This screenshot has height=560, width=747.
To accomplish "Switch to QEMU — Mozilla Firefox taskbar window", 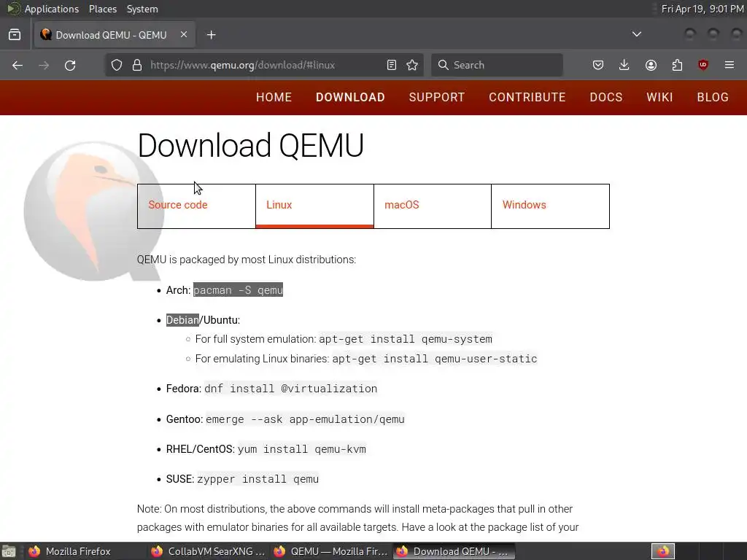I will click(330, 551).
